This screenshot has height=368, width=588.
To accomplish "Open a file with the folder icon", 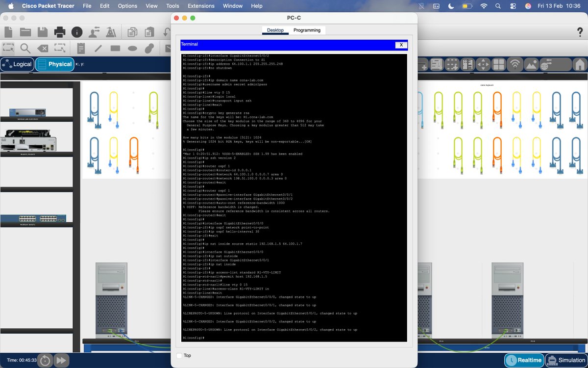I will (25, 32).
